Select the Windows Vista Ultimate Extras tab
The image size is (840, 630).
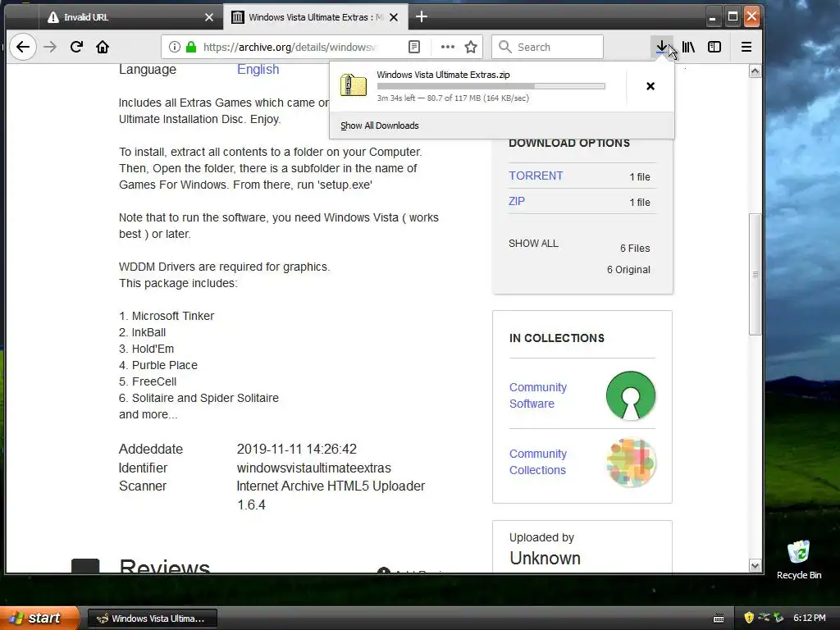point(315,17)
